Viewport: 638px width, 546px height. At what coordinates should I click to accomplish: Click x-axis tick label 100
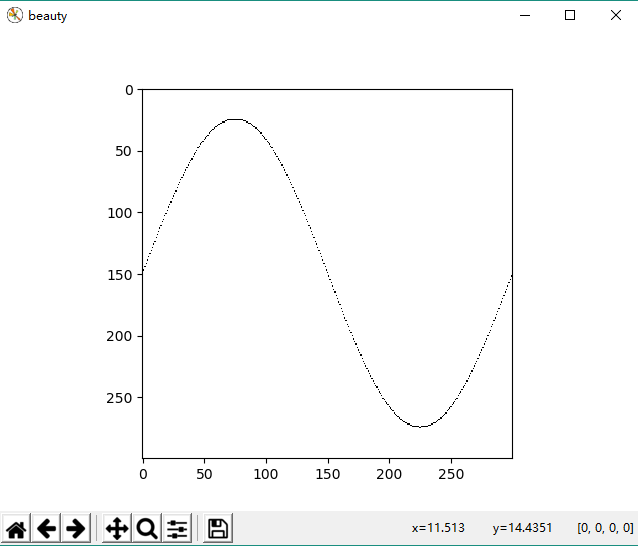tap(266, 474)
